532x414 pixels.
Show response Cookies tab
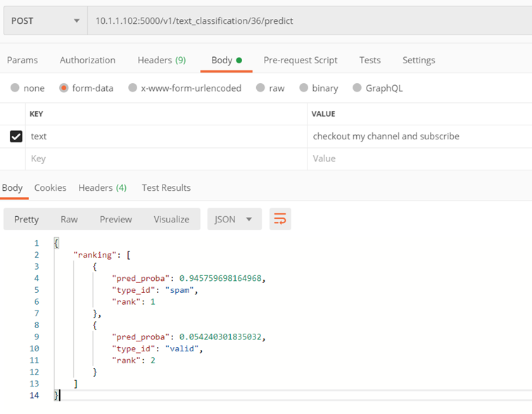click(50, 188)
